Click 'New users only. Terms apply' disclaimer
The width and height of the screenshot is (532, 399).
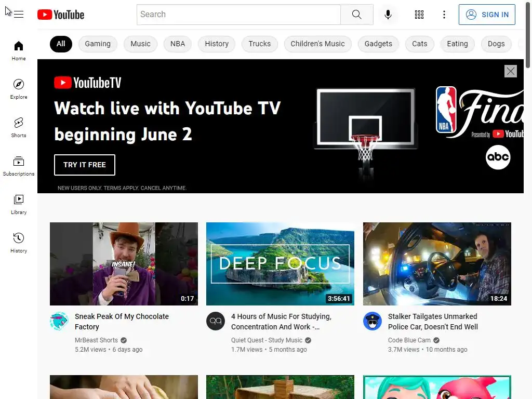coord(122,188)
